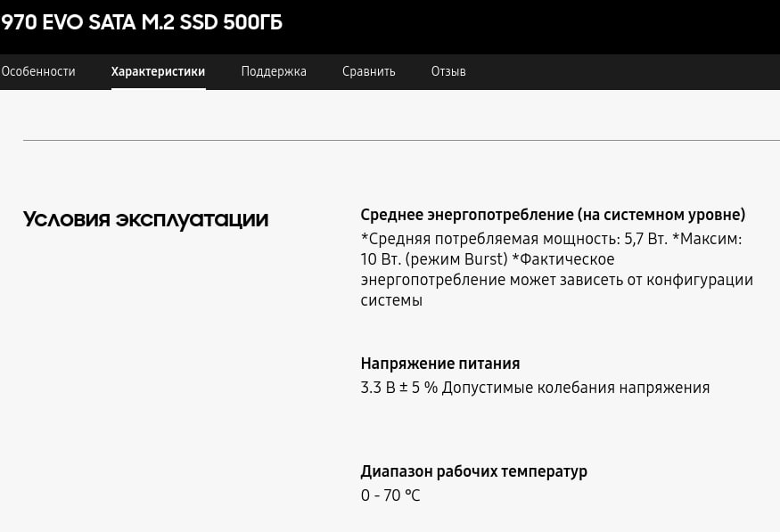The image size is (780, 532).
Task: Click the 0 - 70 ℃ temperature value
Action: [390, 495]
